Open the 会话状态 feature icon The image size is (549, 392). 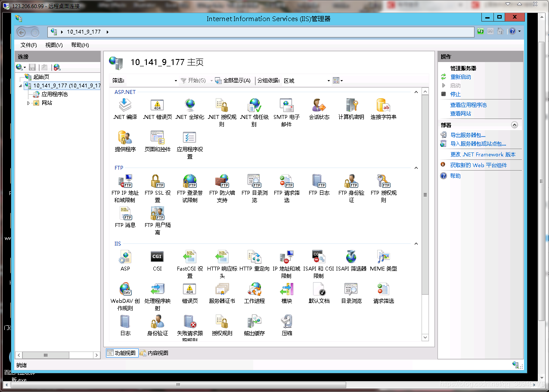click(319, 109)
